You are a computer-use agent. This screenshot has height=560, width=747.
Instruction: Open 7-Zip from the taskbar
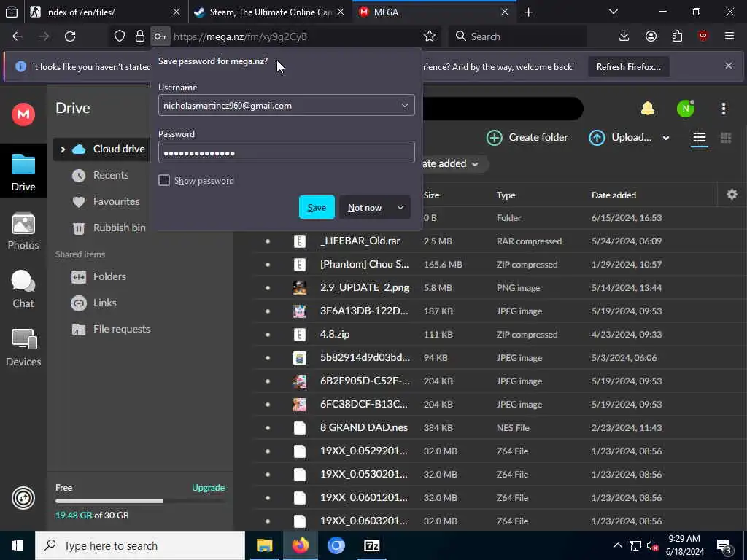[371, 545]
